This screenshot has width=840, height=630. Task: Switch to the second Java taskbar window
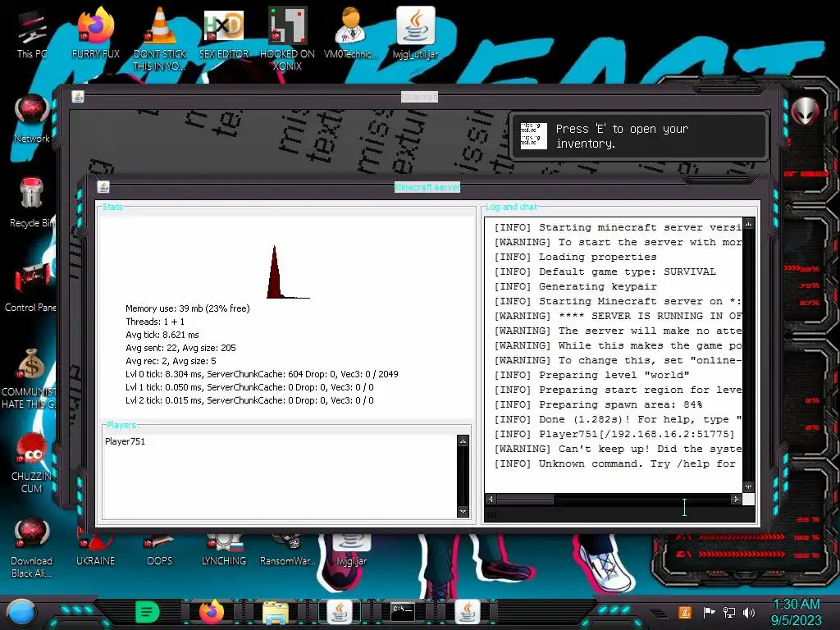point(467,612)
